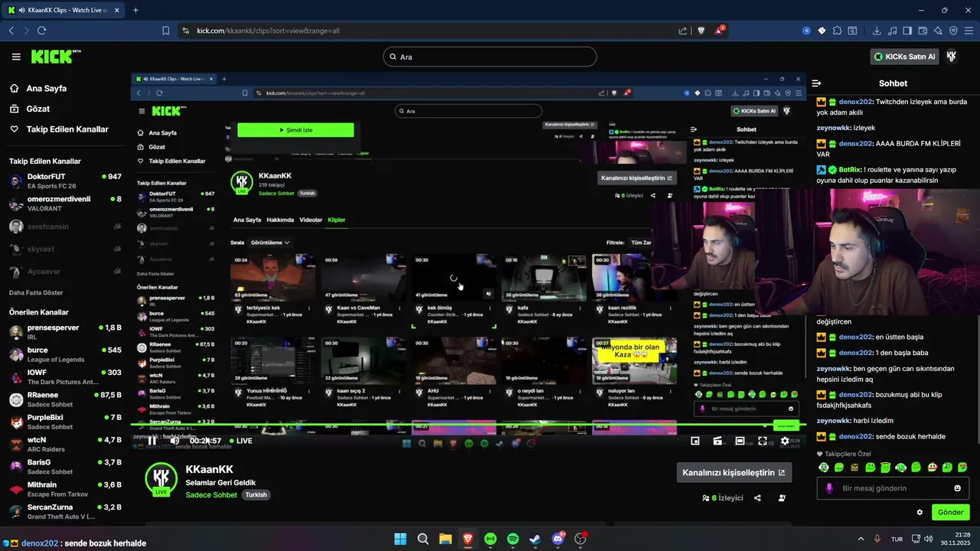Open Spotify from the Windows taskbar
The height and width of the screenshot is (551, 980).
tap(513, 539)
